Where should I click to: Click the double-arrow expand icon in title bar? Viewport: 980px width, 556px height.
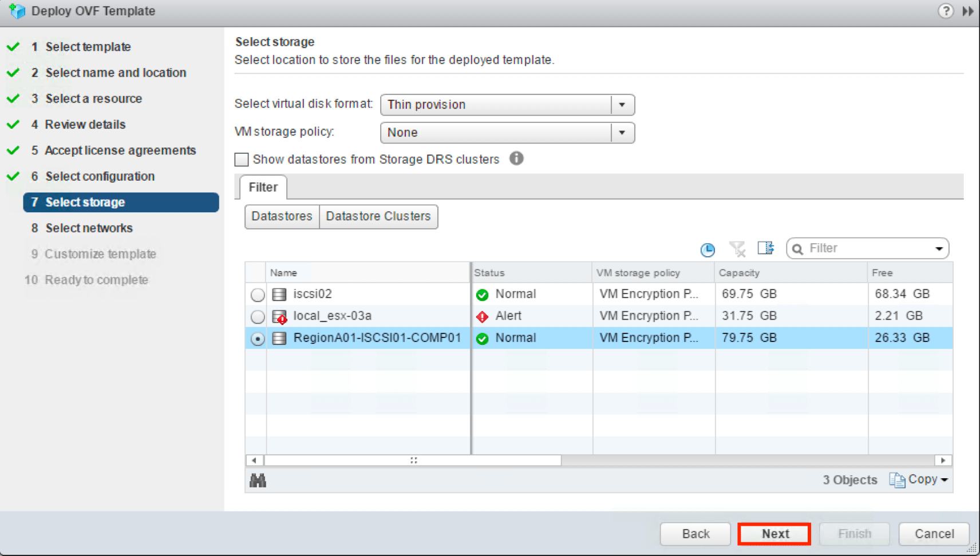tap(968, 11)
